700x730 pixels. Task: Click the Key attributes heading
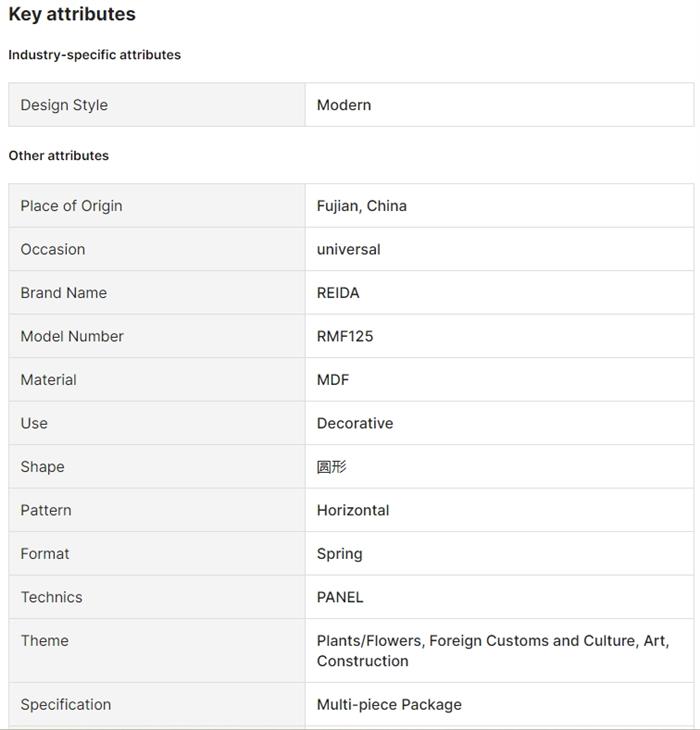(72, 15)
